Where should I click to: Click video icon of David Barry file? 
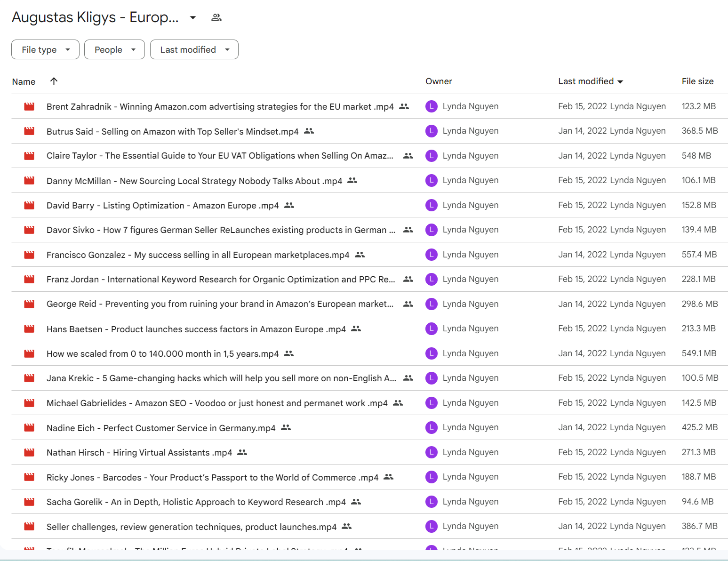tap(29, 205)
